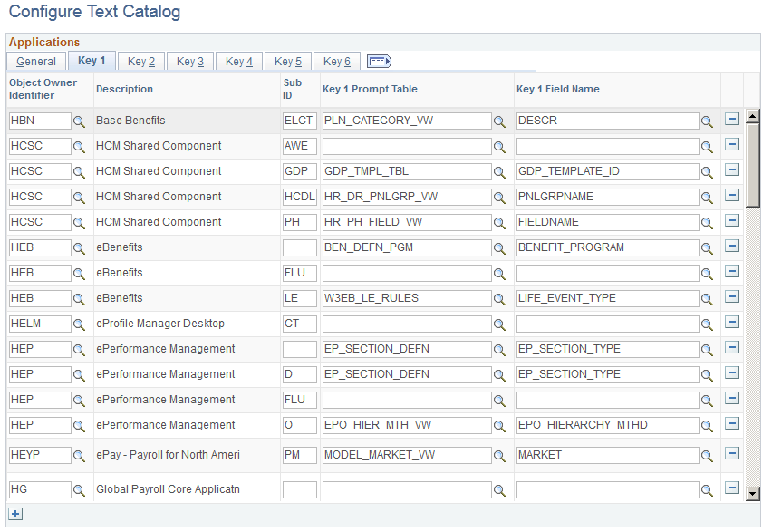
Task: Open lookup for HBN Object Owner Identifier
Action: [x=80, y=121]
